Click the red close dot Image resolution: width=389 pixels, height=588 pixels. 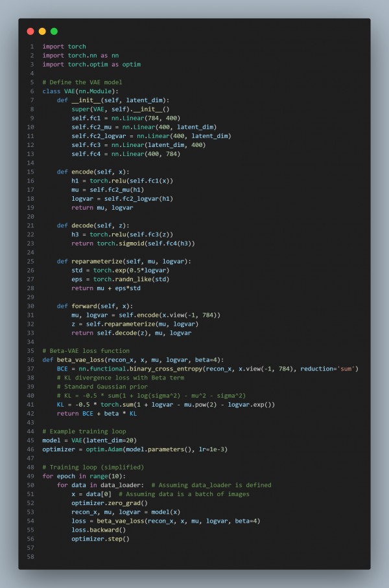pyautogui.click(x=30, y=31)
